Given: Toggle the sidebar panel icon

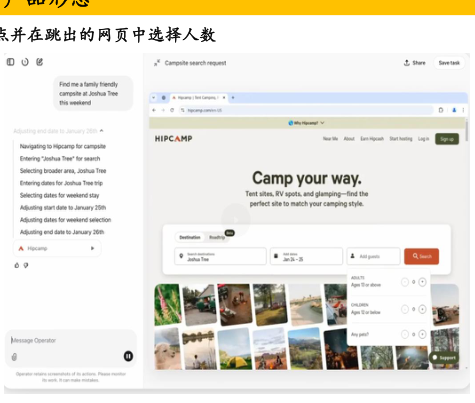Looking at the screenshot, I should [11, 62].
